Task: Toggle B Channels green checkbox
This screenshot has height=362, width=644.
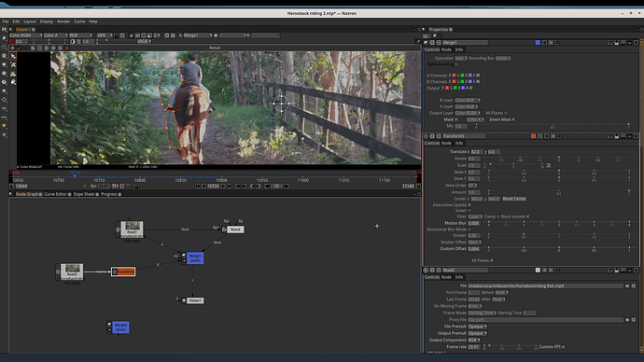Action: [462, 82]
